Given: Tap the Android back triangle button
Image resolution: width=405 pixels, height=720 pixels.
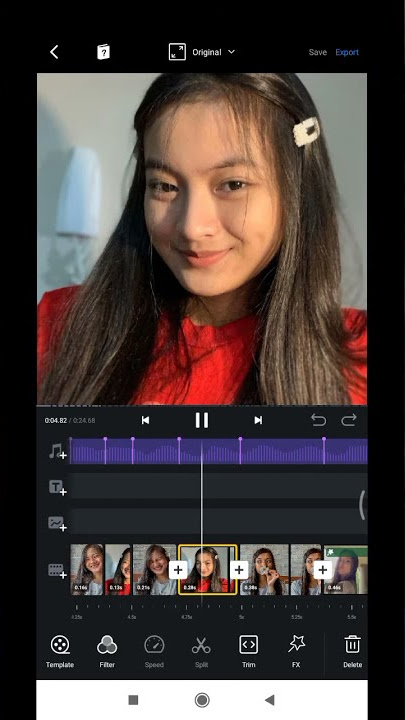Looking at the screenshot, I should point(270,700).
